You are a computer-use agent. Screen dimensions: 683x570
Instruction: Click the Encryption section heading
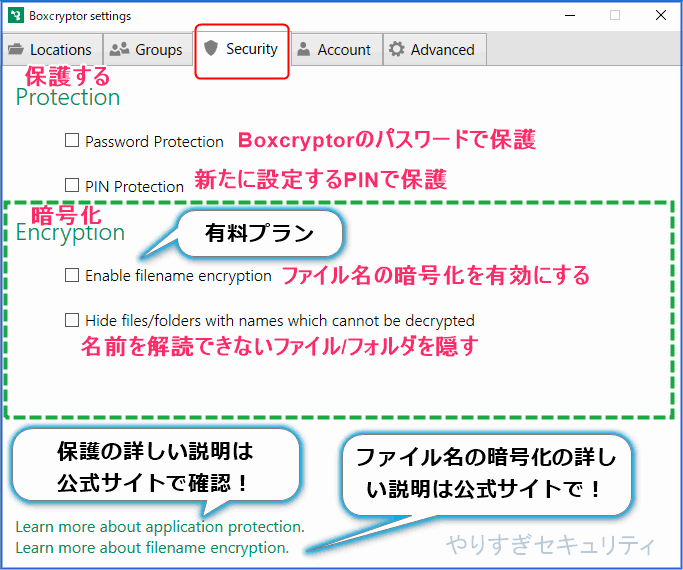(x=70, y=233)
